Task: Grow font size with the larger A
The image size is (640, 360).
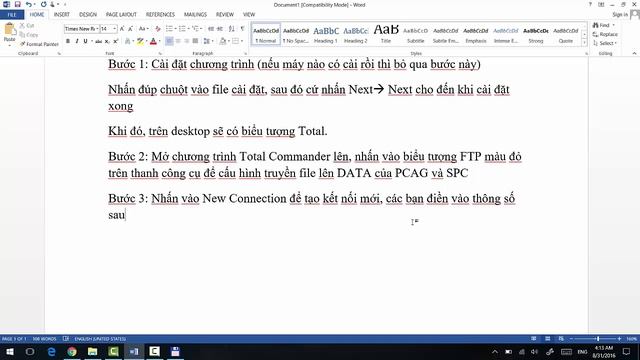Action: point(122,29)
